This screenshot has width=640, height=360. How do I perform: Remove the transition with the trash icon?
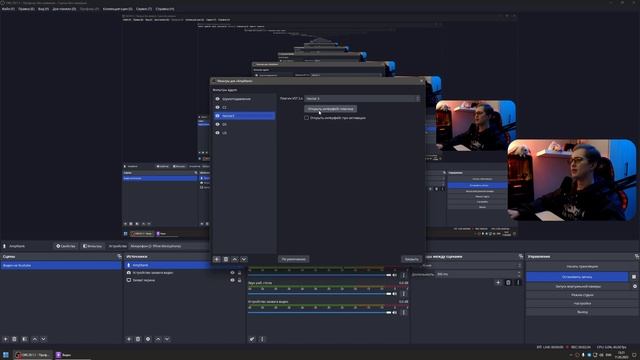tap(508, 282)
